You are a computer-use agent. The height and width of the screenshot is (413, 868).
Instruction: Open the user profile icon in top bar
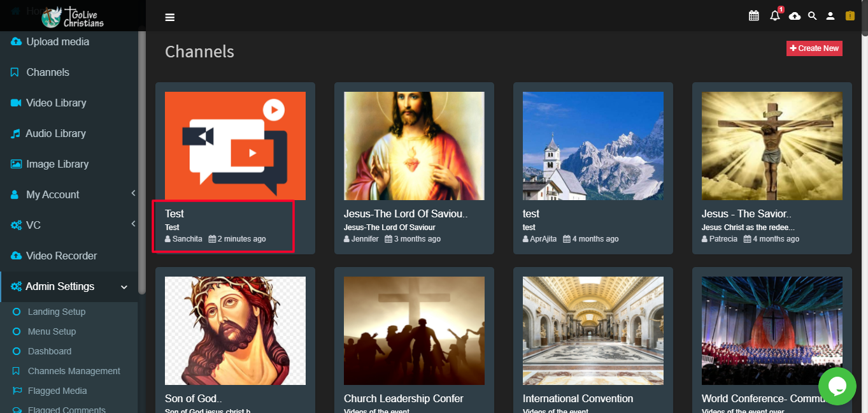coord(830,16)
